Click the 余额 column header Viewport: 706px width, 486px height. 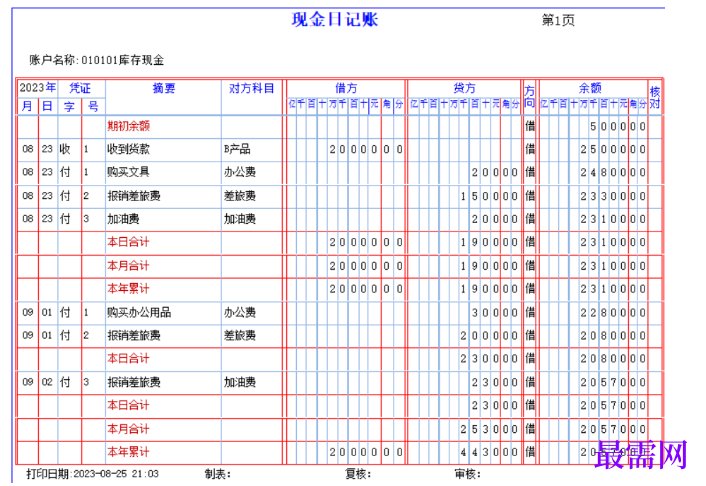(590, 88)
